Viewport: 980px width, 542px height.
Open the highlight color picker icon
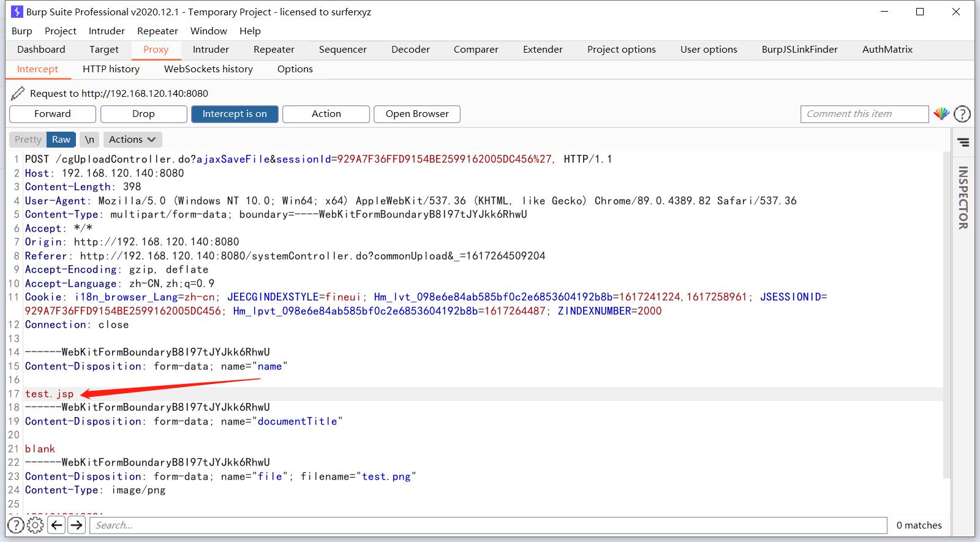click(x=941, y=114)
